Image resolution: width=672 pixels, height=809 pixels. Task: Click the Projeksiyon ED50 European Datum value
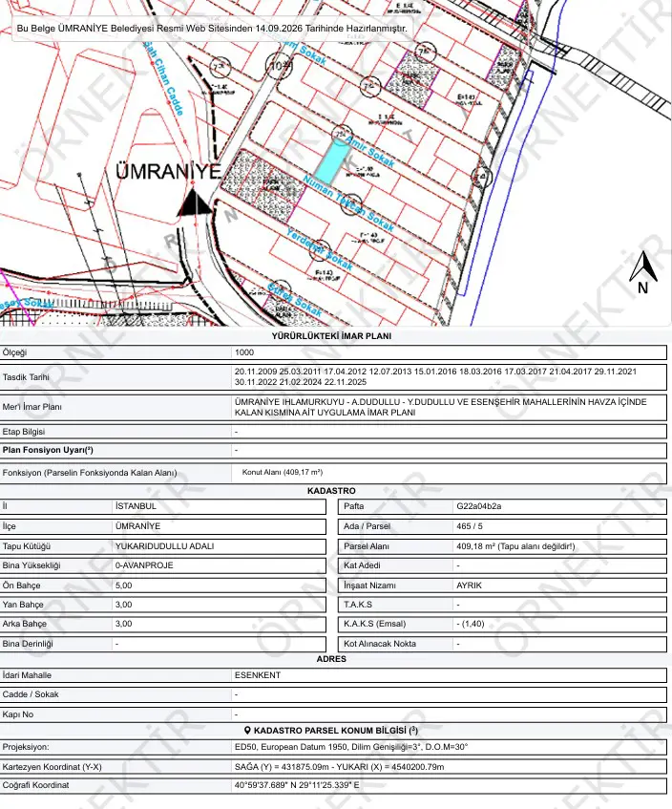click(351, 747)
